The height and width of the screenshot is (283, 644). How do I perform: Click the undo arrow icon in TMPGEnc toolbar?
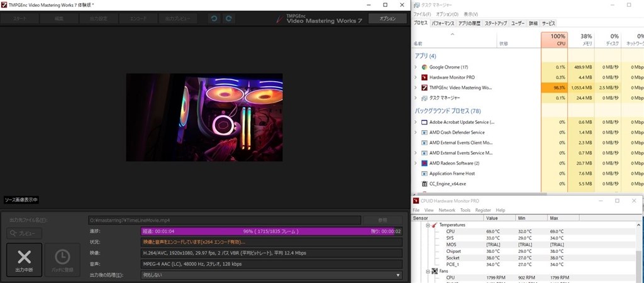point(214,18)
